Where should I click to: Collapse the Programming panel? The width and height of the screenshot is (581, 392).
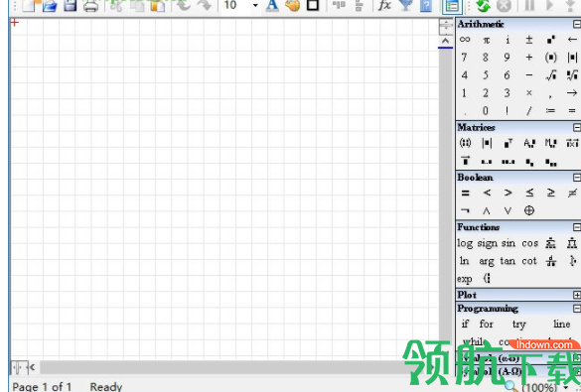click(577, 308)
